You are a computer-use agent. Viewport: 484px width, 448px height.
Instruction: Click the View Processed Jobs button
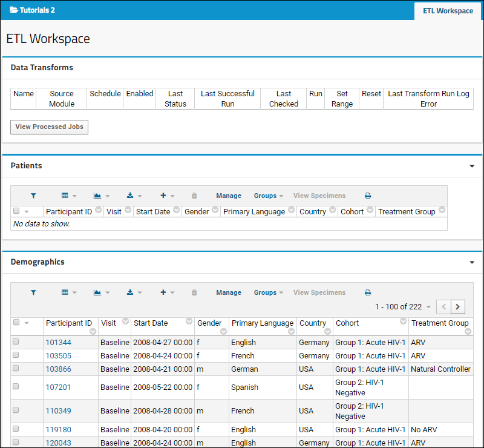click(x=49, y=127)
